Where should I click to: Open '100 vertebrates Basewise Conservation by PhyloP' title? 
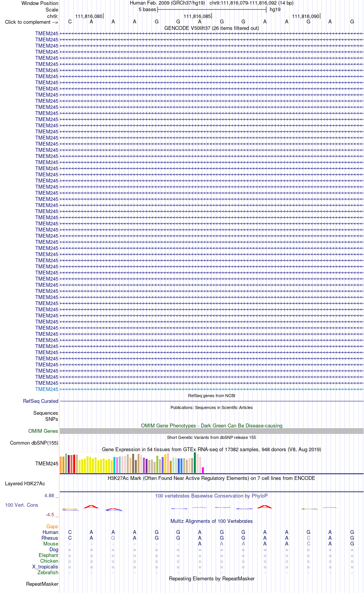point(212,496)
